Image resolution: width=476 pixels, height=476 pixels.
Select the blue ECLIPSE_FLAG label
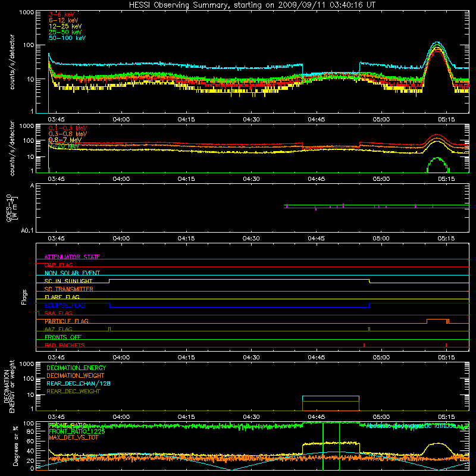point(65,305)
